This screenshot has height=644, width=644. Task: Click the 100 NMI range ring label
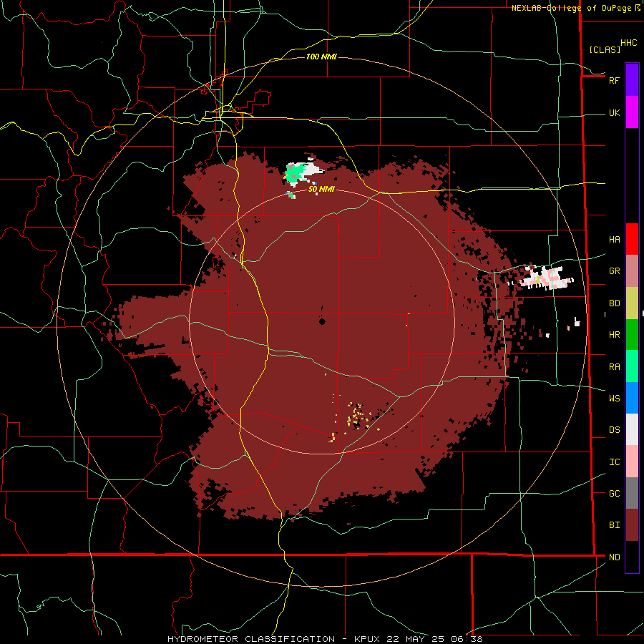coord(321,57)
